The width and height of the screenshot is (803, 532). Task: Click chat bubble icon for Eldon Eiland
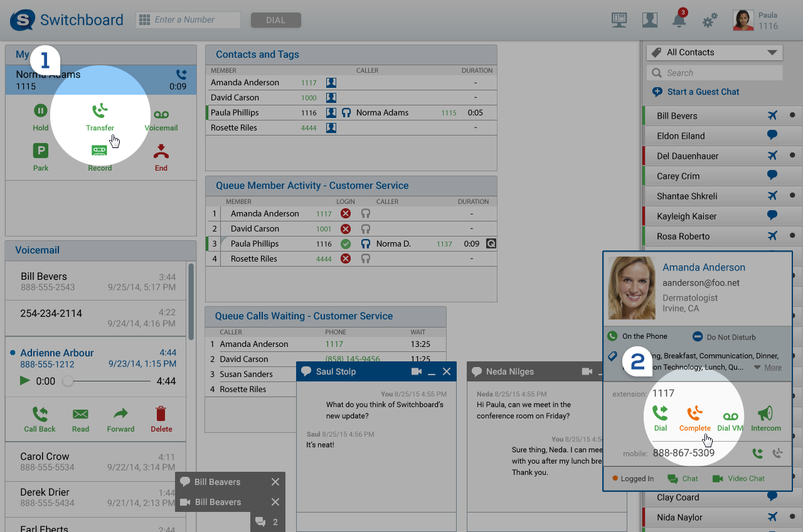pyautogui.click(x=772, y=135)
